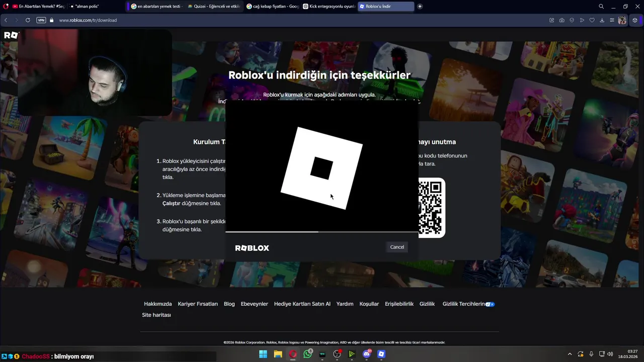
Task: Open Hediye Kartları Satın Al link
Action: click(x=302, y=304)
